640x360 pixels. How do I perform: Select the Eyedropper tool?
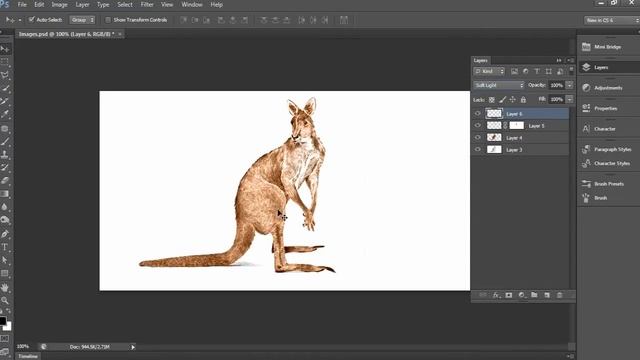click(x=5, y=114)
